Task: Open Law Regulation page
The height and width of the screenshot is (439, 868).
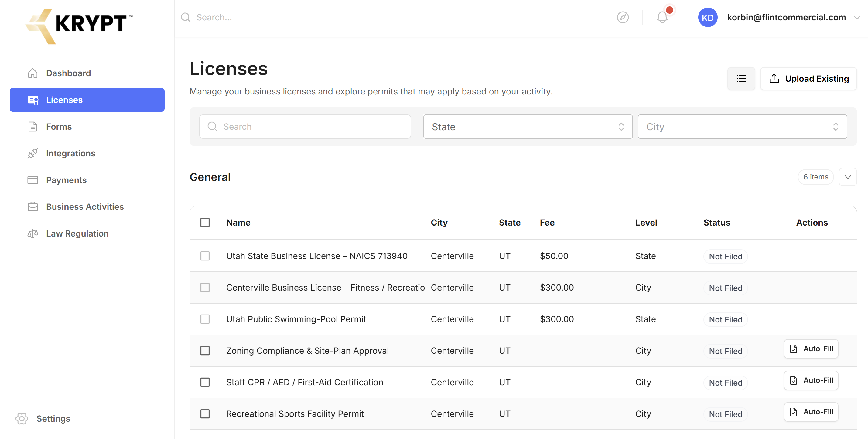Action: (x=87, y=233)
